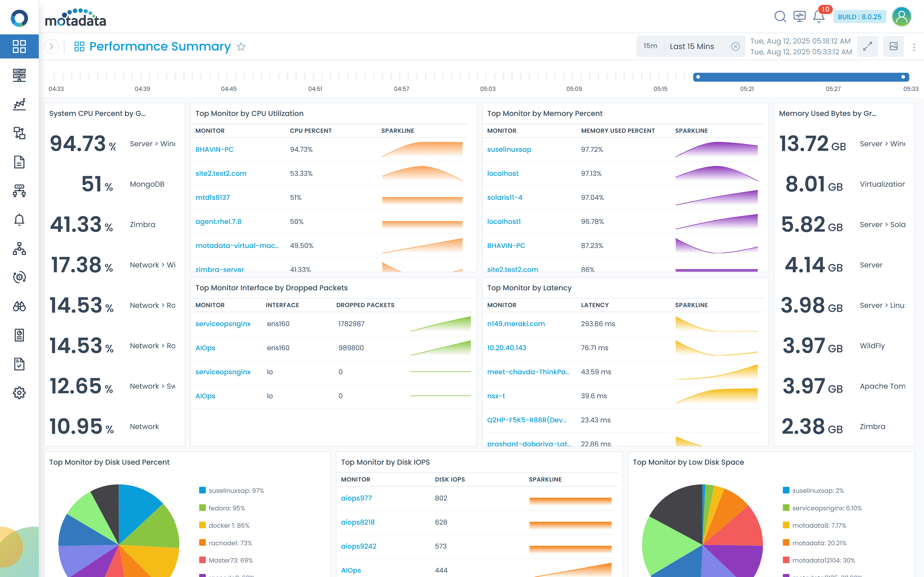
Task: Open the suselinuxsap monitor details
Action: point(509,149)
